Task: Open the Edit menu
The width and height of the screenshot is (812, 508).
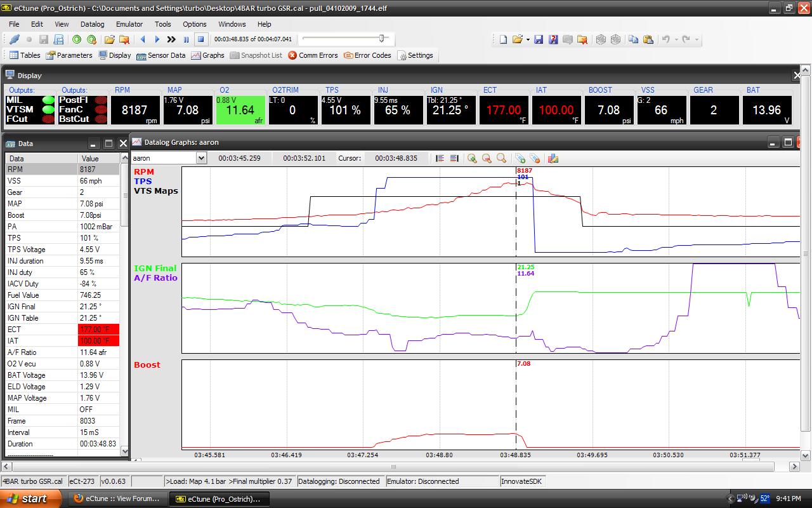Action: coord(37,24)
